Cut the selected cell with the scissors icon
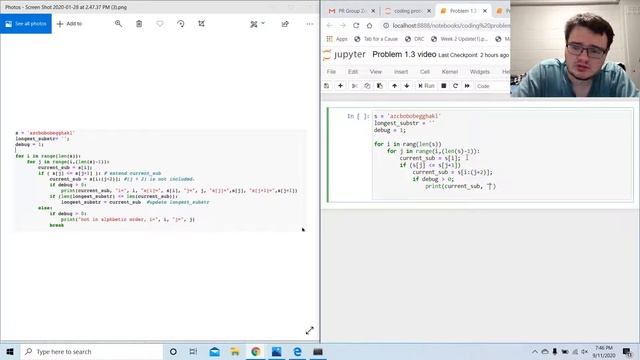This screenshot has height=360, width=640. click(x=354, y=86)
